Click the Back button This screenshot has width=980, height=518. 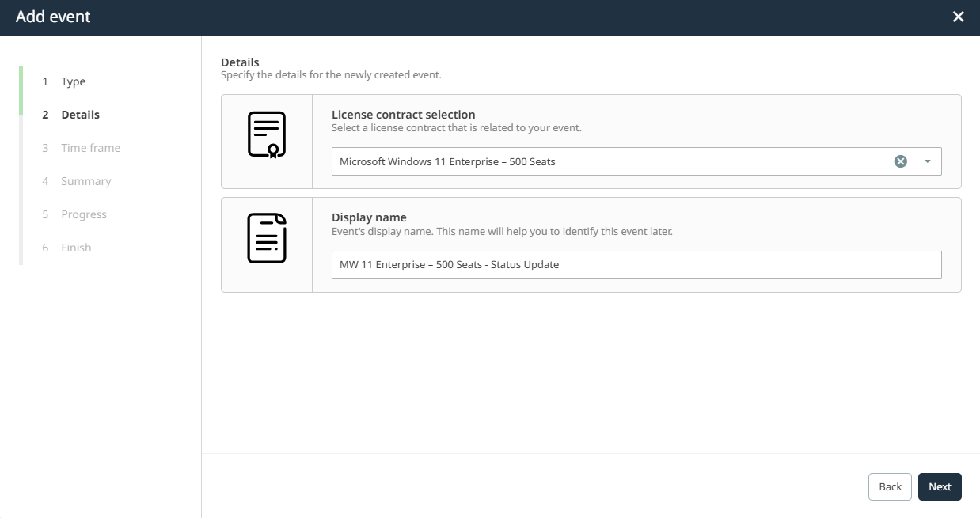(x=890, y=486)
